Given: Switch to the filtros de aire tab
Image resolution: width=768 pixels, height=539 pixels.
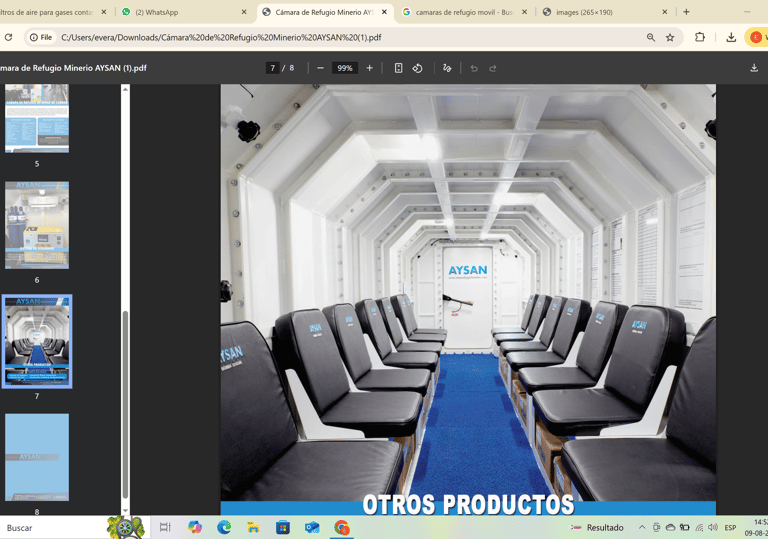Looking at the screenshot, I should point(47,12).
